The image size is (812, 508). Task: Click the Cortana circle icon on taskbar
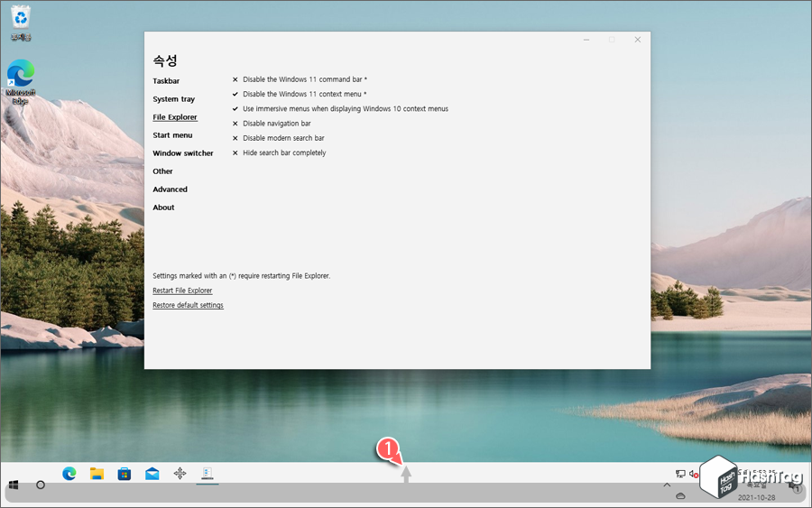[41, 485]
